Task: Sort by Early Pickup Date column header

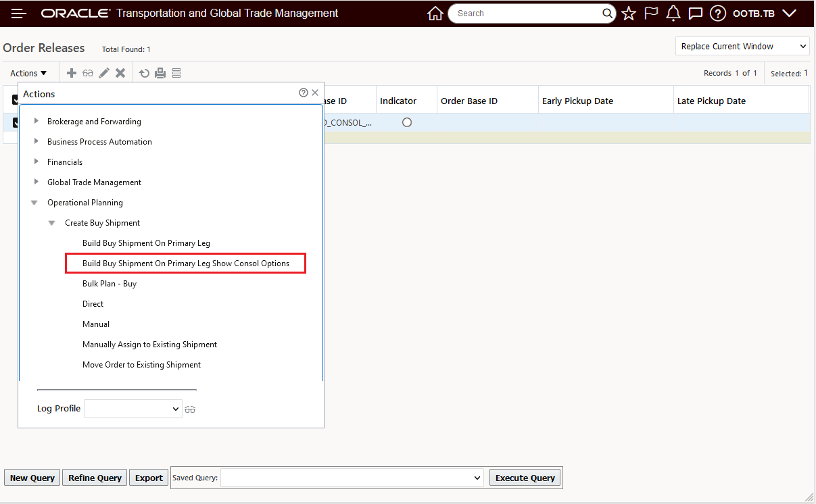Action: [577, 101]
